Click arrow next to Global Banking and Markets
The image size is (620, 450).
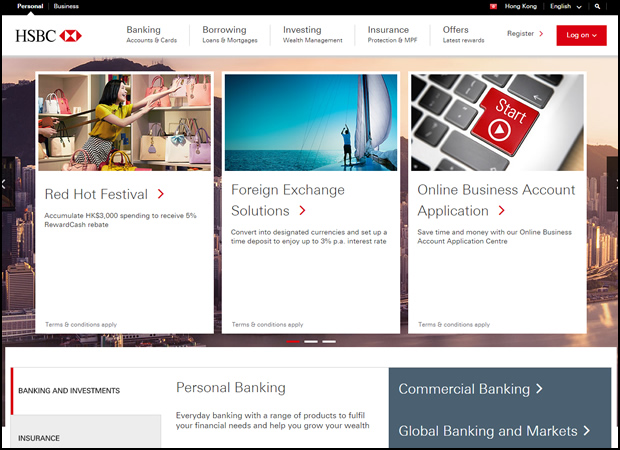pyautogui.click(x=586, y=431)
